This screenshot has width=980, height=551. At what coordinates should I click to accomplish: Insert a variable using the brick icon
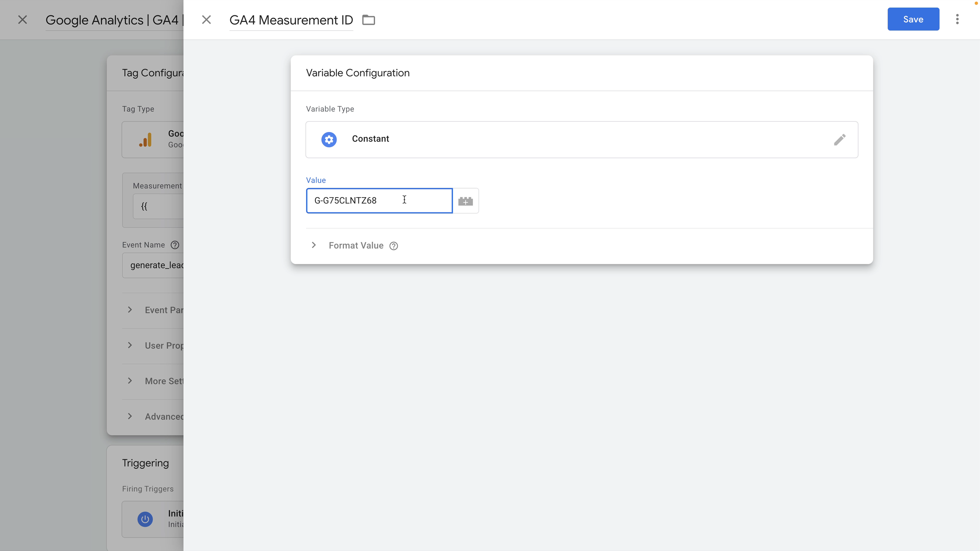[x=465, y=201]
